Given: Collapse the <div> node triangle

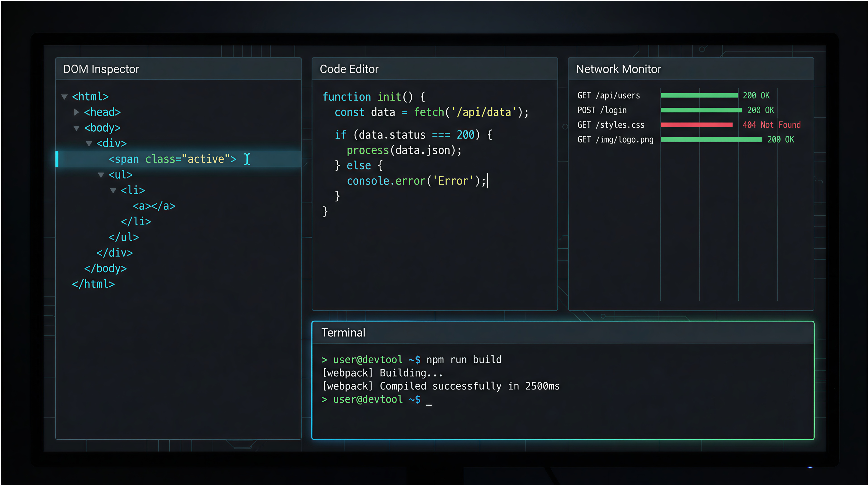Looking at the screenshot, I should click(x=89, y=144).
